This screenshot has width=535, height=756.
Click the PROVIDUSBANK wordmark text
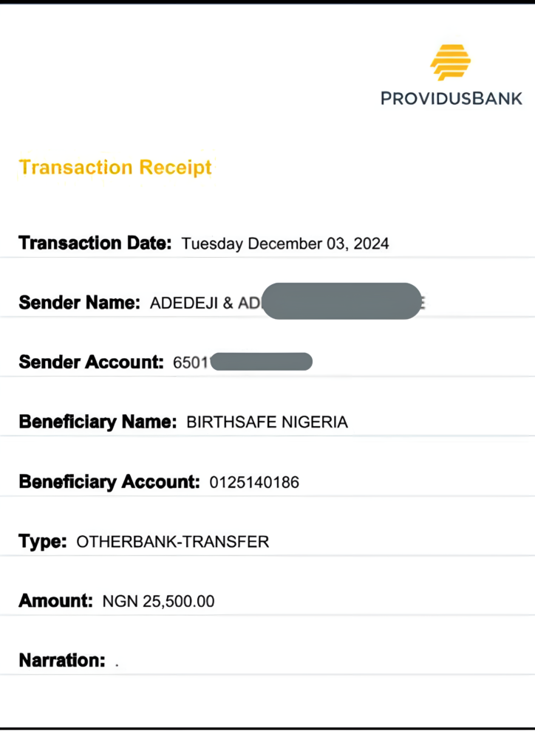pyautogui.click(x=451, y=97)
